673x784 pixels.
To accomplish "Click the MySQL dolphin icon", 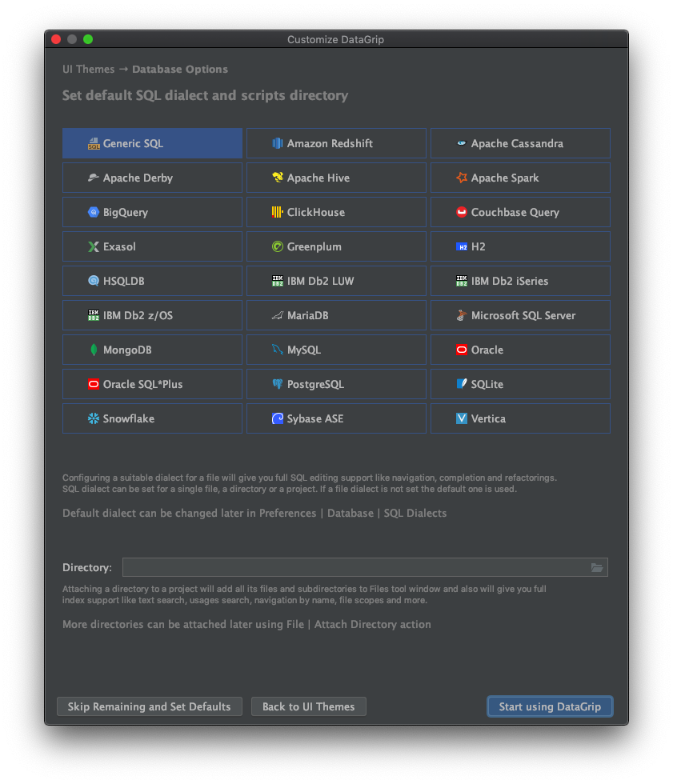I will [278, 350].
